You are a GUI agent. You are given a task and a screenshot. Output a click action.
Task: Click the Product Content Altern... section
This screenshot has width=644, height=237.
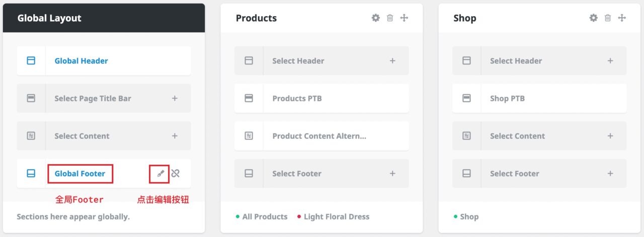[319, 136]
